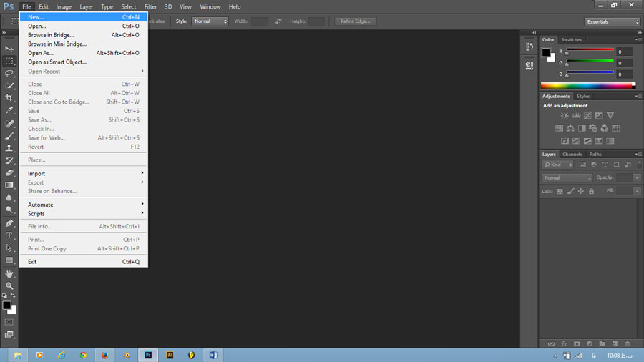
Task: Toggle the lock all icon in Layers
Action: [591, 191]
